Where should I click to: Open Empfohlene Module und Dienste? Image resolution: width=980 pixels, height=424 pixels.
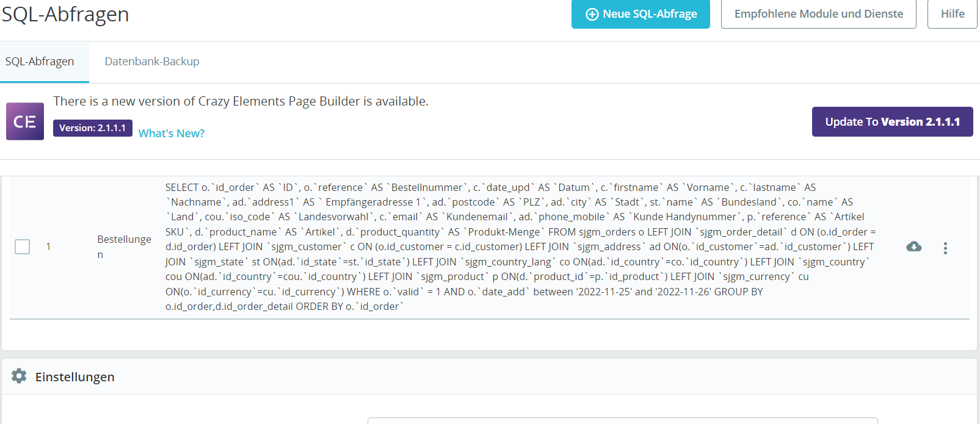pyautogui.click(x=818, y=14)
